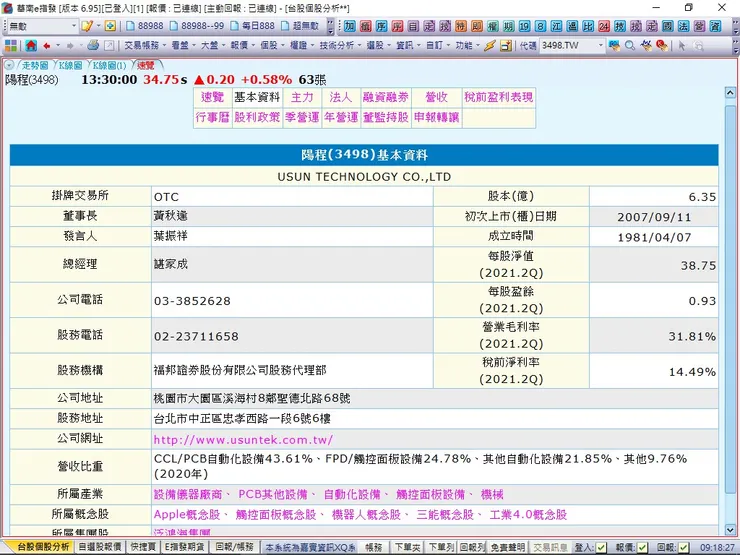Click the 免責聲明 status bar button

pyautogui.click(x=507, y=547)
